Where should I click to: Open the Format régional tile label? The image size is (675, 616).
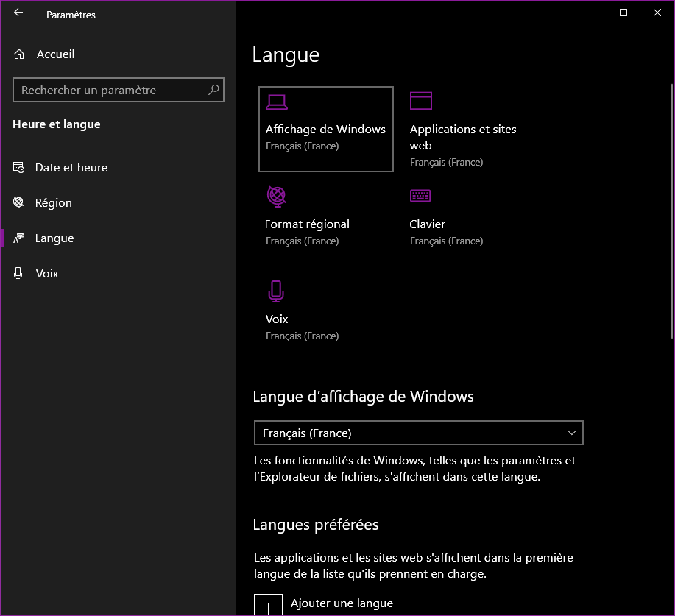pyautogui.click(x=307, y=224)
